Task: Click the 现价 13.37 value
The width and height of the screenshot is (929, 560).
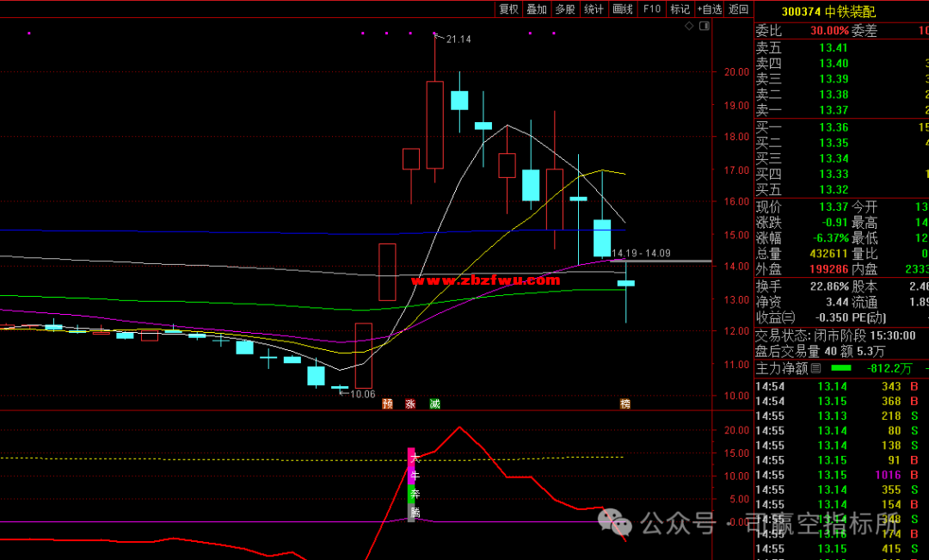Action: click(834, 206)
